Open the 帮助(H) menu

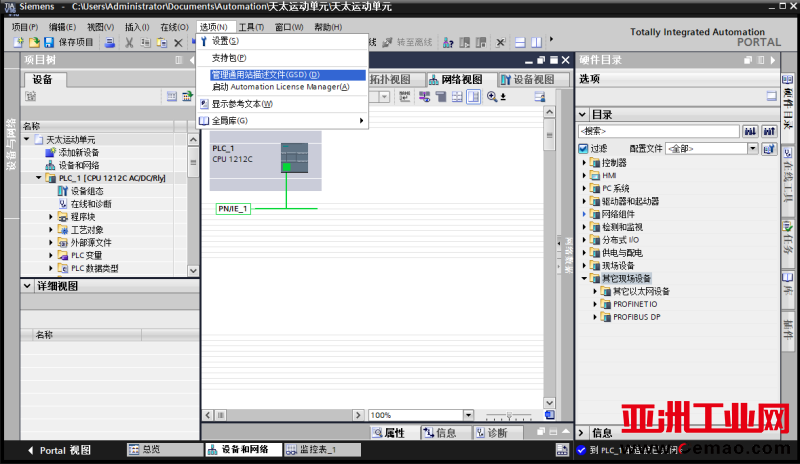(328, 27)
